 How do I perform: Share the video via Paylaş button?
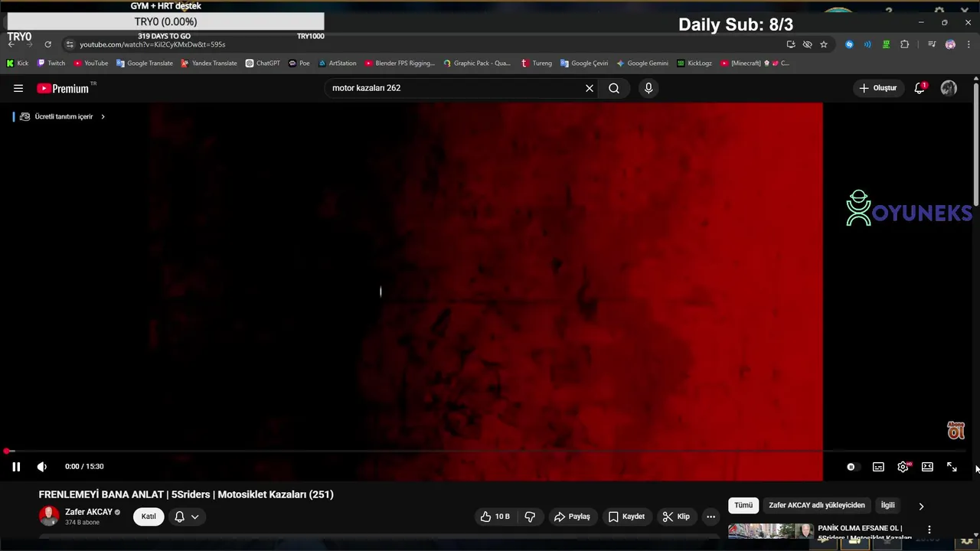572,517
